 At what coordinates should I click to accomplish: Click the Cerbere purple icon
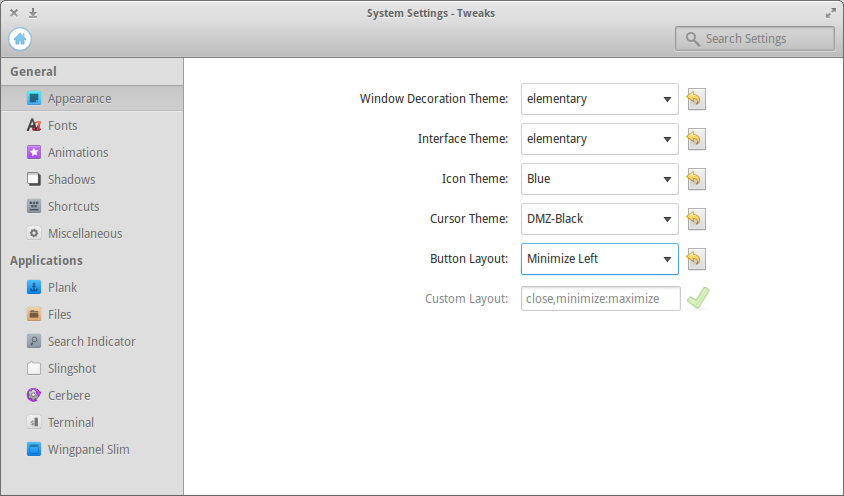tap(34, 395)
